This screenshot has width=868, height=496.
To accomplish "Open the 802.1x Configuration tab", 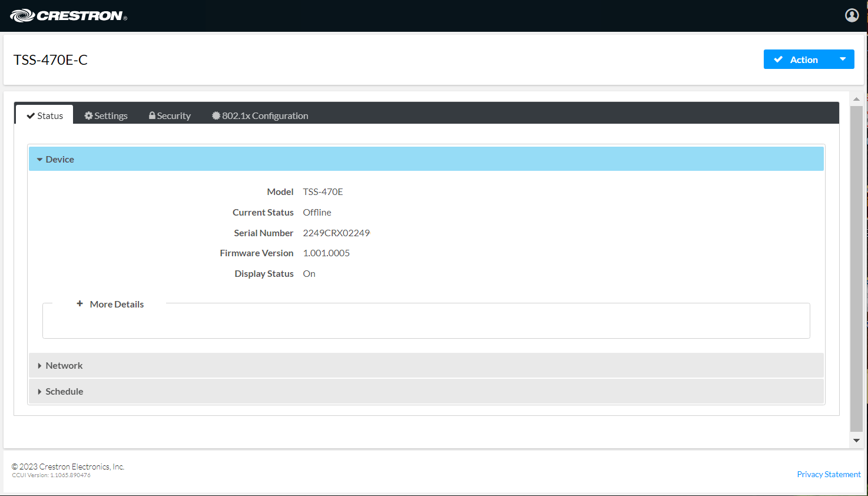I will click(260, 115).
